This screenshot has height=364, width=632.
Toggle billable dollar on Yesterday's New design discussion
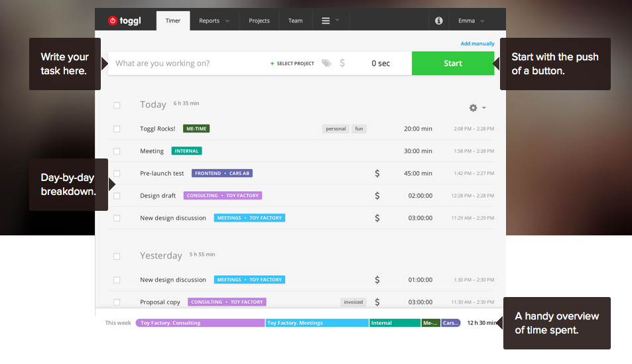[377, 280]
